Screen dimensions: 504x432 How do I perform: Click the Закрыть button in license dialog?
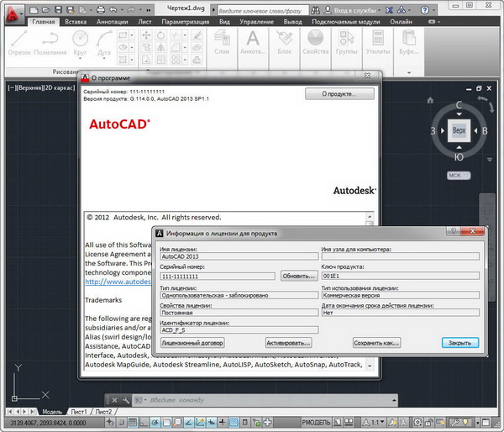(x=460, y=343)
